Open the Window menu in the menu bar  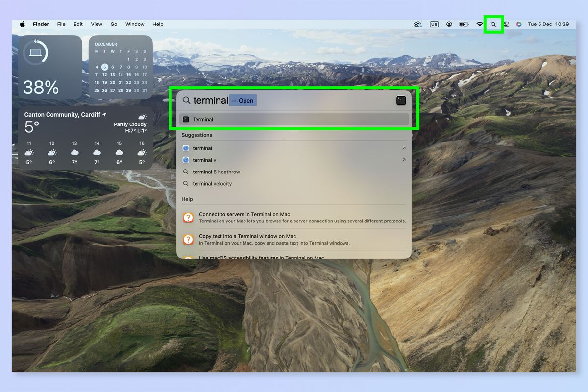(135, 24)
